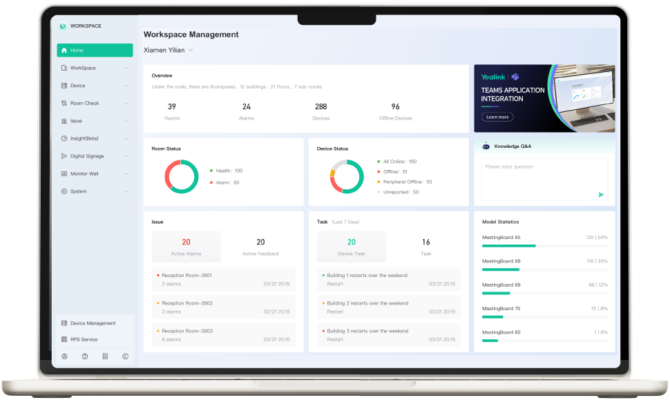
Task: Click the Monitor Wall icon
Action: 64,174
